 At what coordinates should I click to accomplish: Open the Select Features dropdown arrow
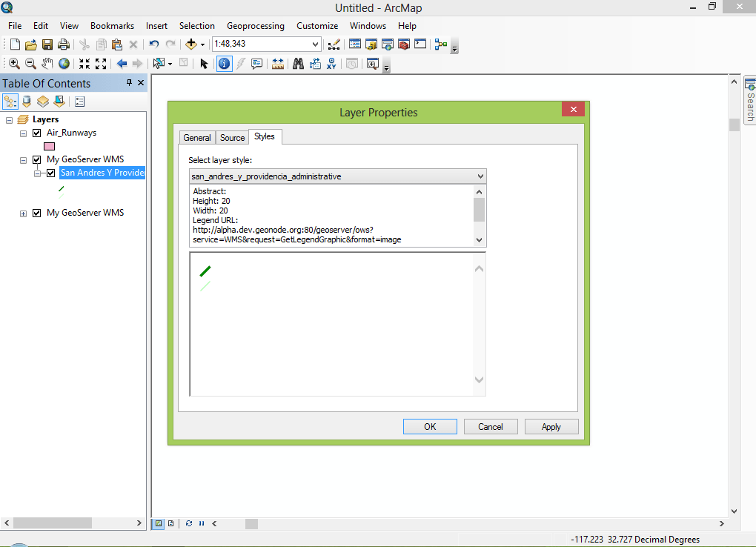pos(170,64)
